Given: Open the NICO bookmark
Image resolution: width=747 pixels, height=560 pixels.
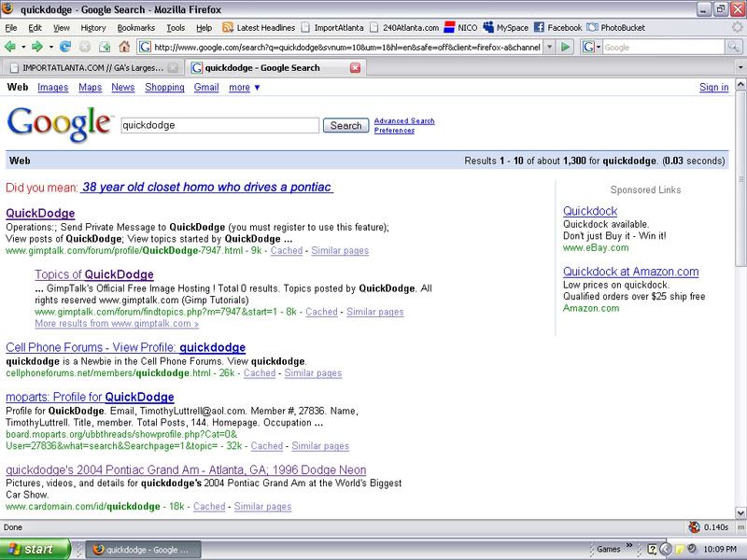Looking at the screenshot, I should tap(460, 28).
